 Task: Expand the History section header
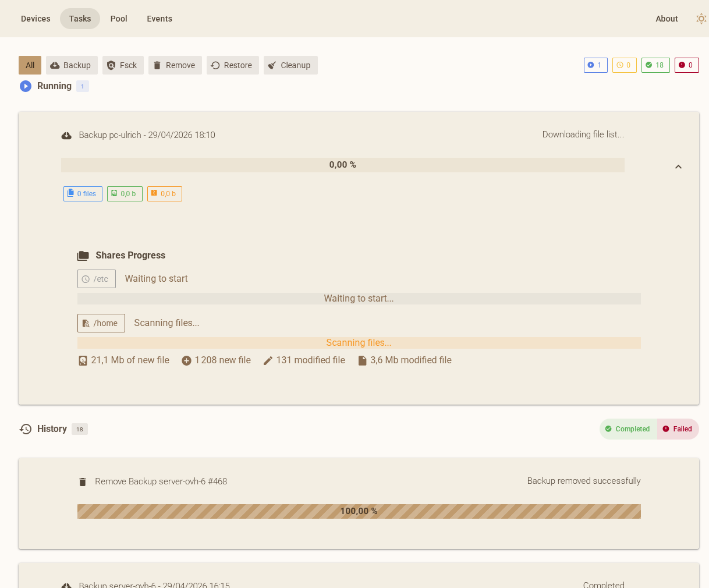click(52, 429)
